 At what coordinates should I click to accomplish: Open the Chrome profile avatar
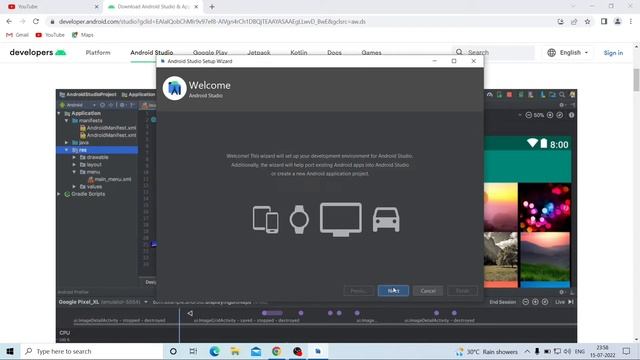pyautogui.click(x=618, y=21)
